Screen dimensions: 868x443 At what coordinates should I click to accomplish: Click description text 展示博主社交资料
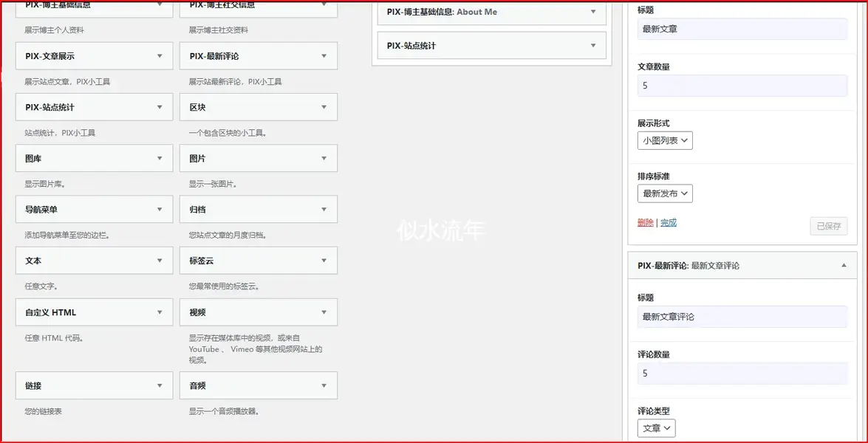[x=219, y=30]
